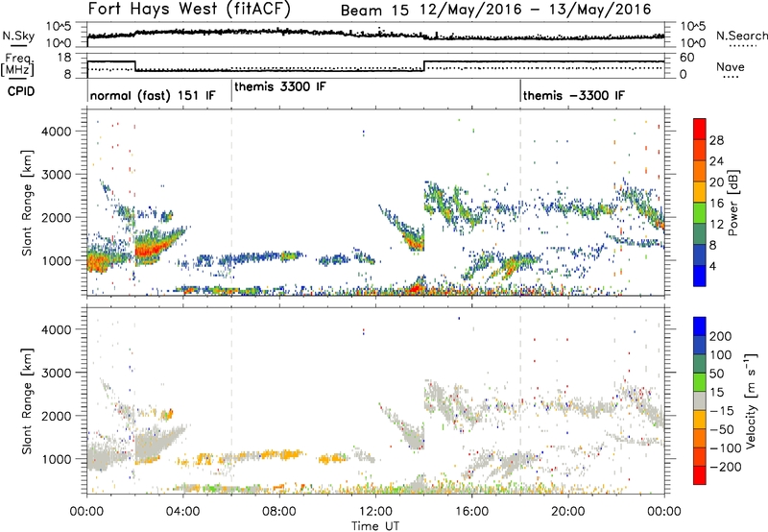Image resolution: width=768 pixels, height=532 pixels.
Task: Click the 'N.Search' legend label
Action: coord(741,36)
